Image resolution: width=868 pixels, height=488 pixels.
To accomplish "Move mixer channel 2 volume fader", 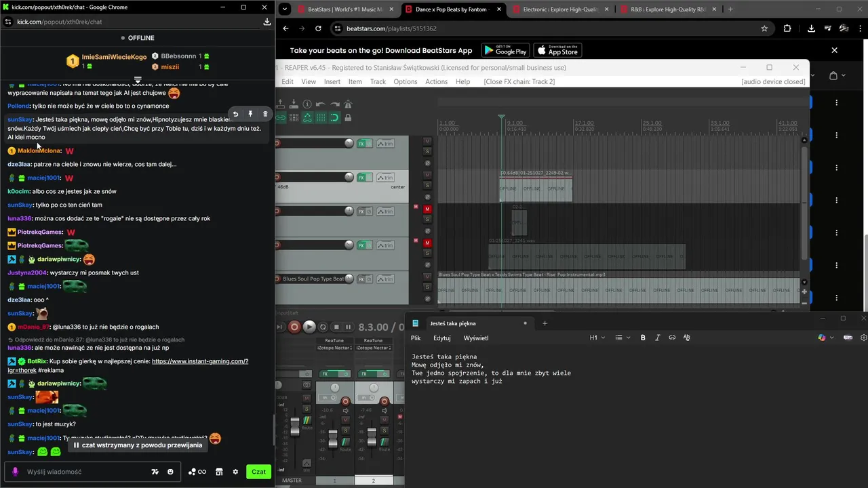I will [372, 436].
